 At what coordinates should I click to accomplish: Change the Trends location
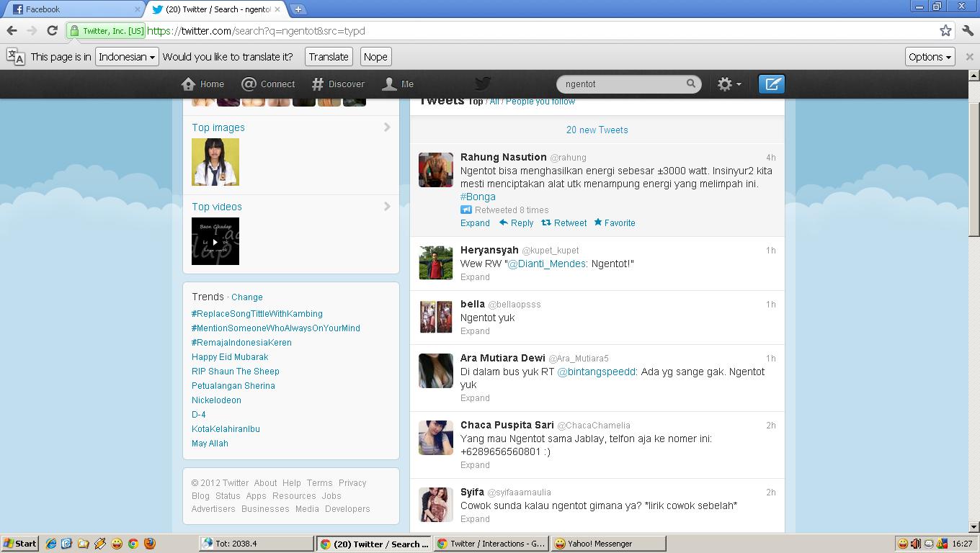(x=247, y=297)
